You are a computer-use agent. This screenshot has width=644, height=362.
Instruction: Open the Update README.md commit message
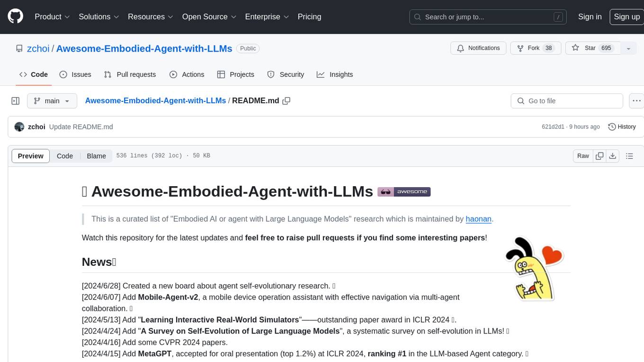coord(81,127)
